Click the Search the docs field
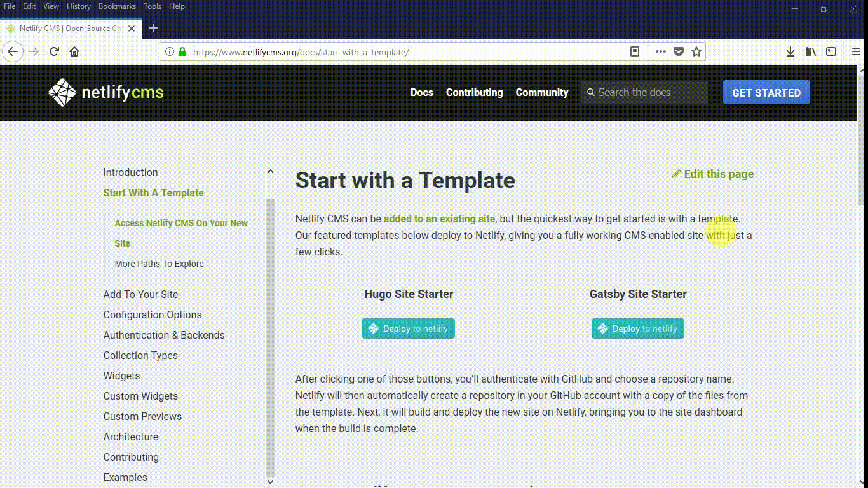868x488 pixels. (644, 92)
